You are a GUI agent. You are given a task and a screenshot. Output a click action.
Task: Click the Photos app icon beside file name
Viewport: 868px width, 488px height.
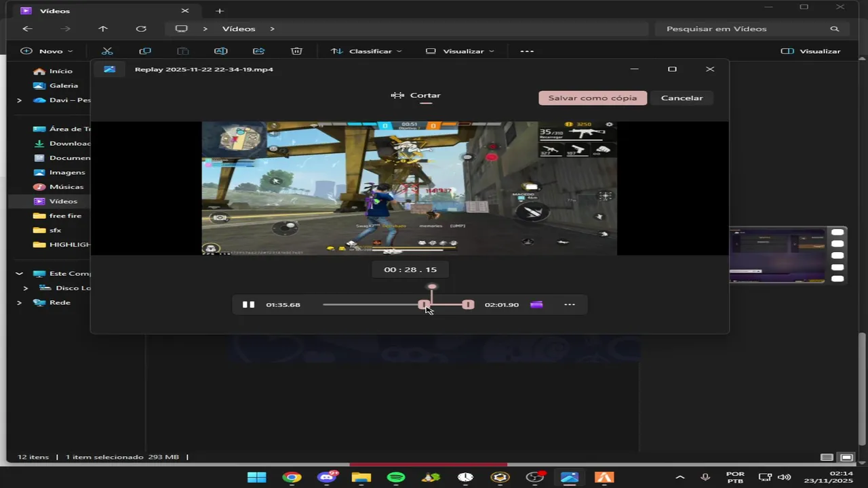[109, 69]
